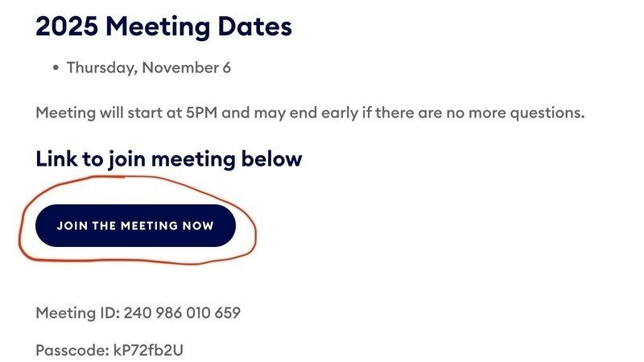Click the word 'below' in the subheading
Image resolution: width=644 pixels, height=362 pixels.
click(x=272, y=158)
